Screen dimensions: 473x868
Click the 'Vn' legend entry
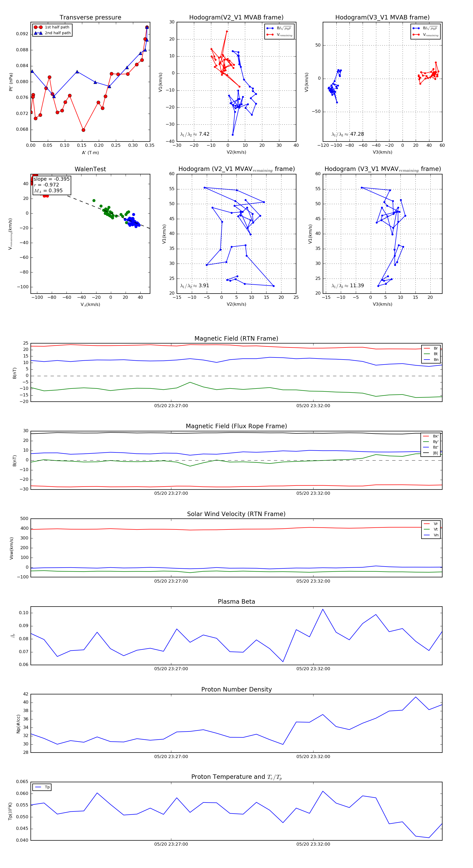point(431,535)
